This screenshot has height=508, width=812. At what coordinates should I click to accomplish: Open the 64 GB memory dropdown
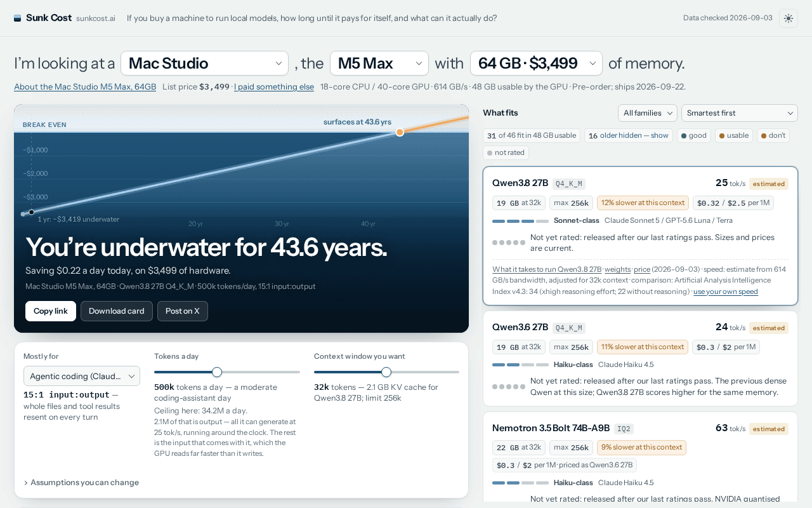(x=536, y=63)
